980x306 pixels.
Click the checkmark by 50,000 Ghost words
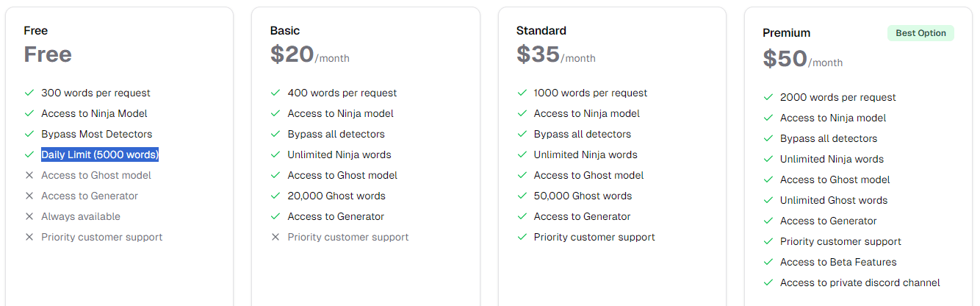[522, 196]
